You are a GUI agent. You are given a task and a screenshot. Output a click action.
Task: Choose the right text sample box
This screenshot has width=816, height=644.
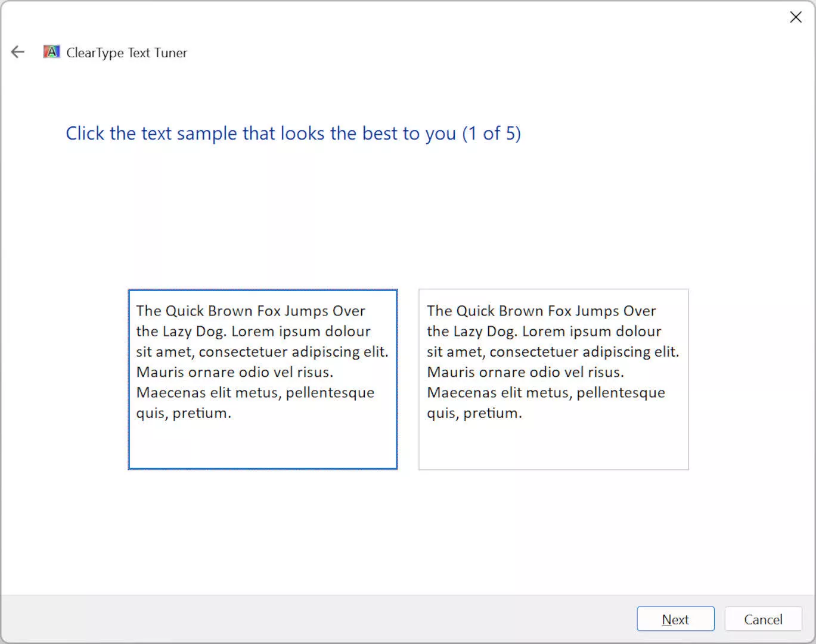coord(553,379)
